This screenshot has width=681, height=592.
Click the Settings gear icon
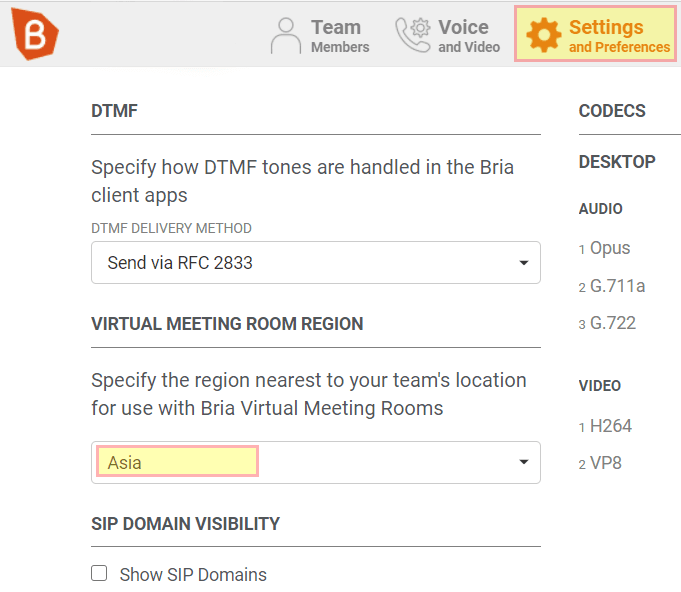pyautogui.click(x=544, y=36)
